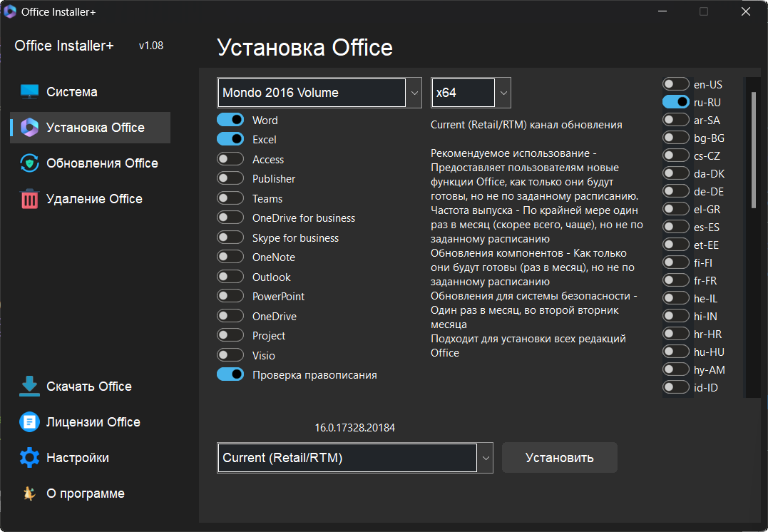Click the bell icon next to О программе
Viewport: 768px width, 532px height.
29,493
